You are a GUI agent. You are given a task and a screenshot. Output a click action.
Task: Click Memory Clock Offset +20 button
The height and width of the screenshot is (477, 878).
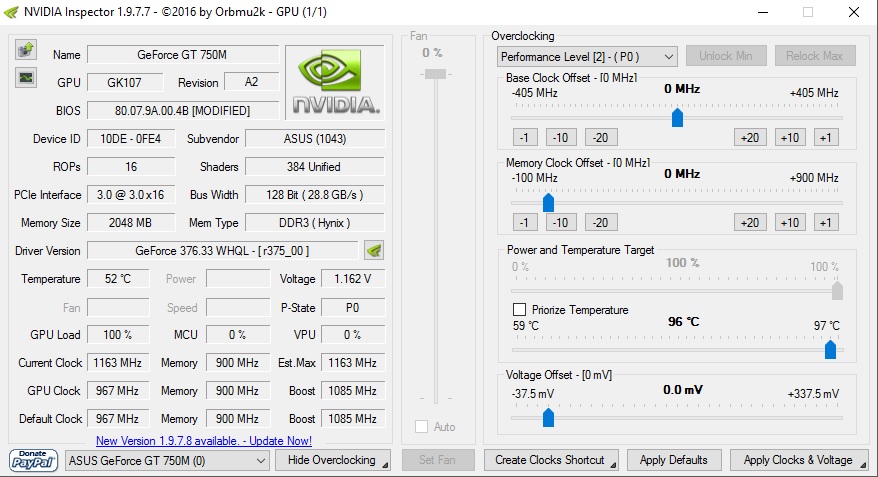pyautogui.click(x=750, y=223)
